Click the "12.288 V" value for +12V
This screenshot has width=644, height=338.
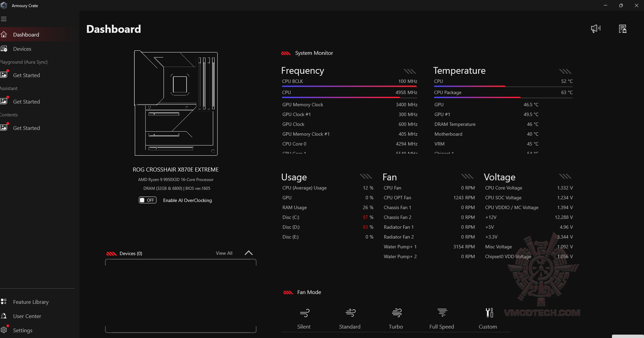point(564,217)
